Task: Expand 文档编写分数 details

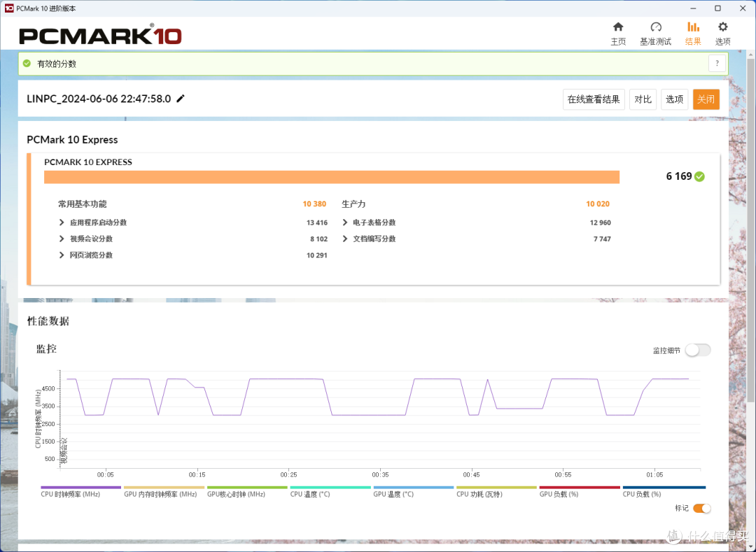Action: coord(344,239)
